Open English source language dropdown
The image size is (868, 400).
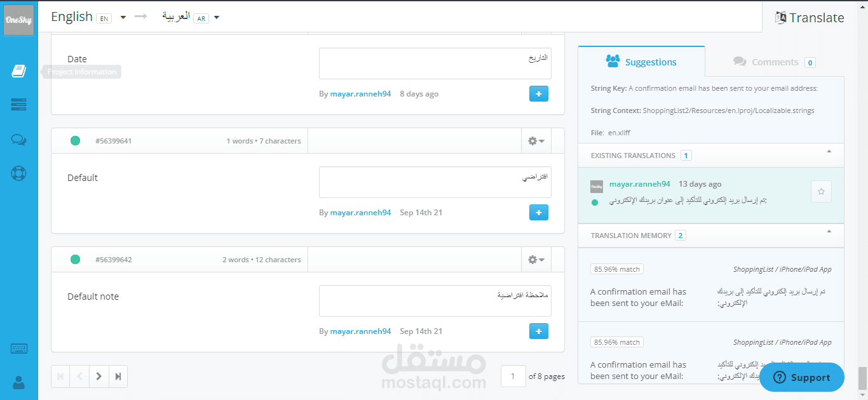(123, 17)
